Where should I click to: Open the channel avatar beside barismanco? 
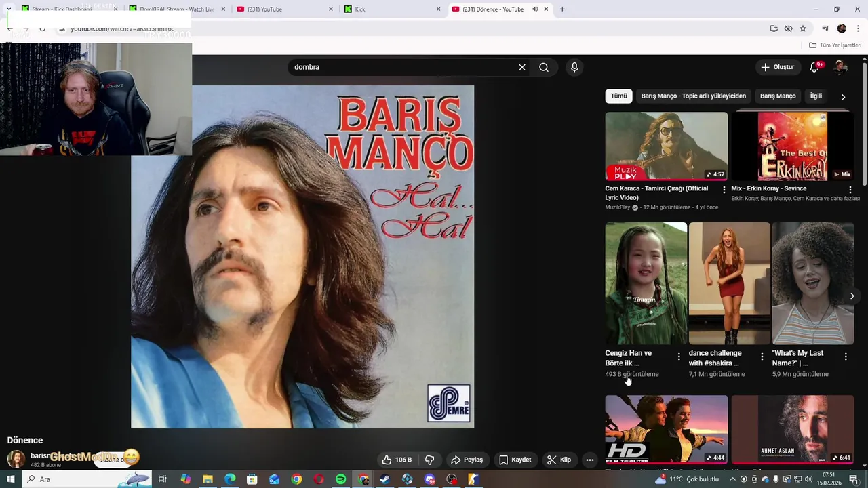16,459
